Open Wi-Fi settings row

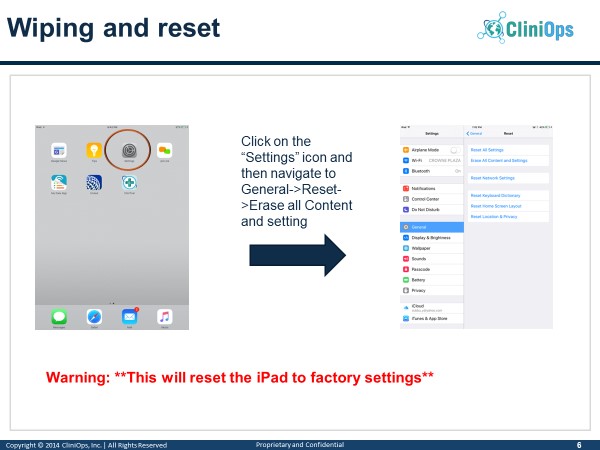(432, 160)
